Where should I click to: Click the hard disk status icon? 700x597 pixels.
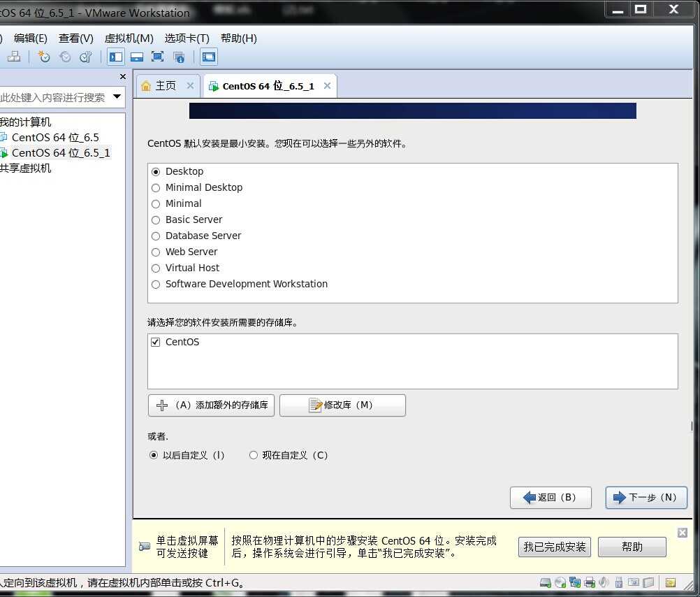[x=546, y=582]
